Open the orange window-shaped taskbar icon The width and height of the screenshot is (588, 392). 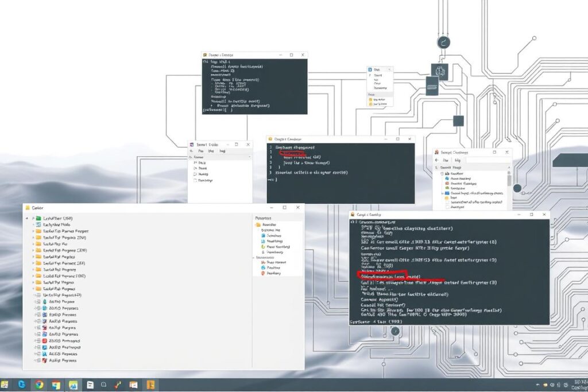click(133, 385)
